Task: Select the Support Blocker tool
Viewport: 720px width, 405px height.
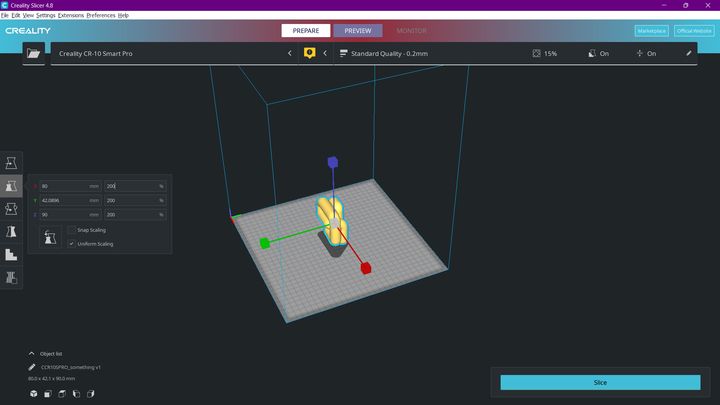Action: (x=11, y=277)
